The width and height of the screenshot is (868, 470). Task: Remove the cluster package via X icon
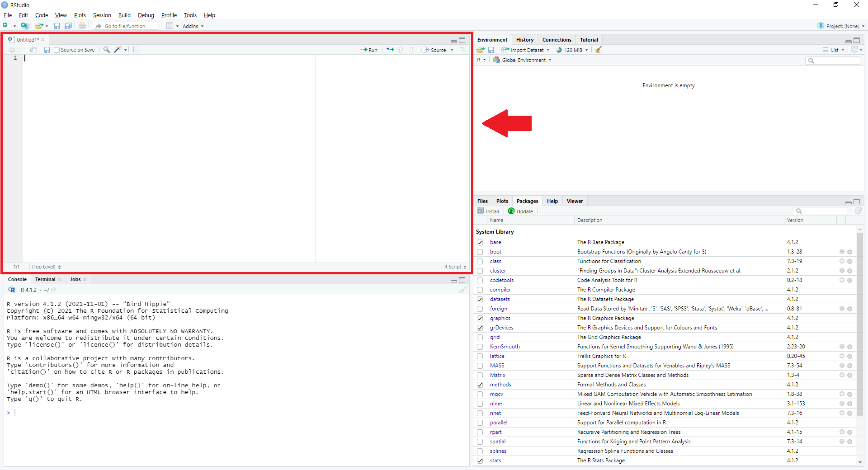pyautogui.click(x=849, y=271)
